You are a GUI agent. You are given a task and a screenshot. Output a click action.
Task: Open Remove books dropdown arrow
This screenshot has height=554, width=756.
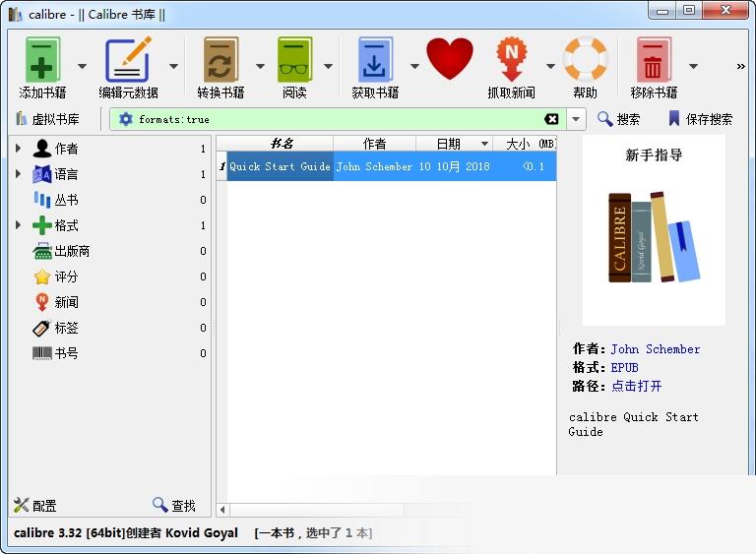693,66
